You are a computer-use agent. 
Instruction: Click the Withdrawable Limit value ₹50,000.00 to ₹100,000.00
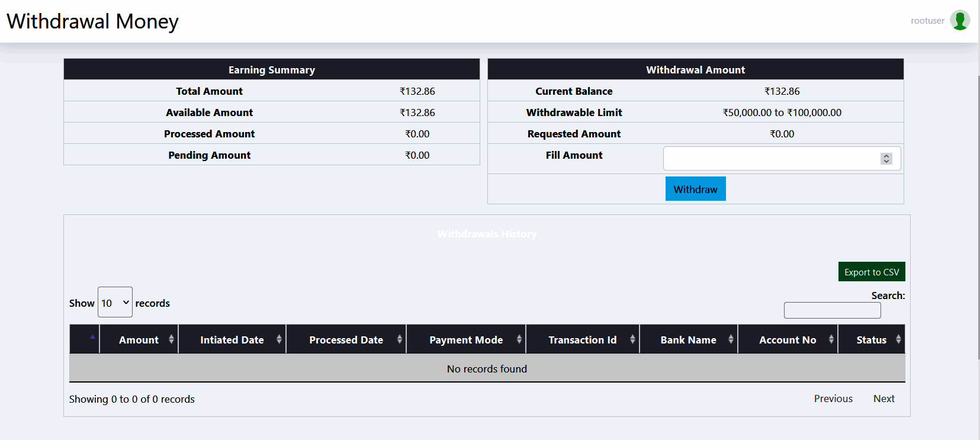pyautogui.click(x=782, y=113)
